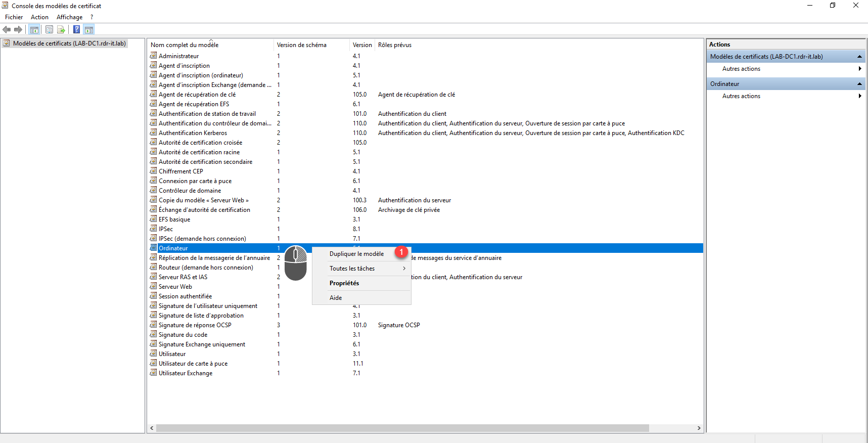Choose Dupliquer le modèle from context menu
Viewport: 868px width, 443px height.
[x=356, y=254]
